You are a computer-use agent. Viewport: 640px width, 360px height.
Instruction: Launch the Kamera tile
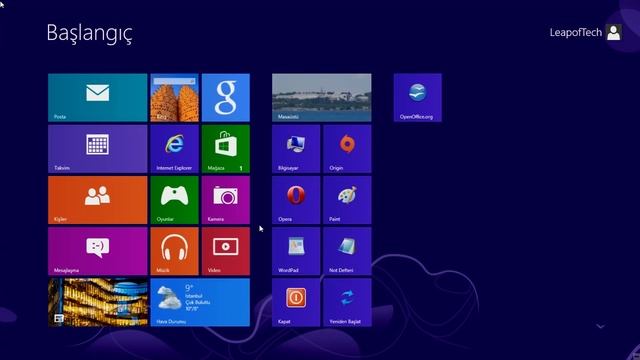click(x=226, y=200)
